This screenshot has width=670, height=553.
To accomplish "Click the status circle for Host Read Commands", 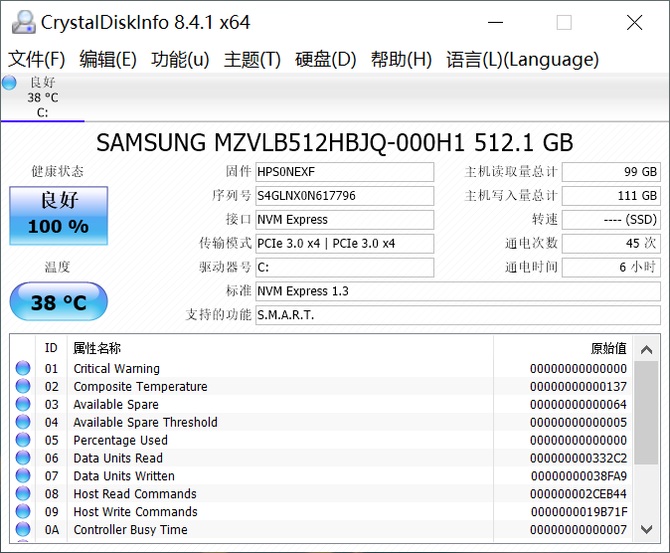I will pos(23,494).
